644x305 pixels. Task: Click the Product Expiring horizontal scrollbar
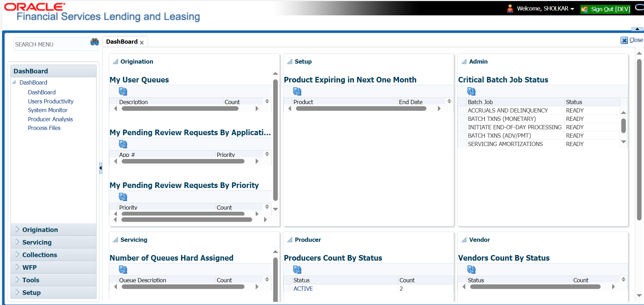361,109
